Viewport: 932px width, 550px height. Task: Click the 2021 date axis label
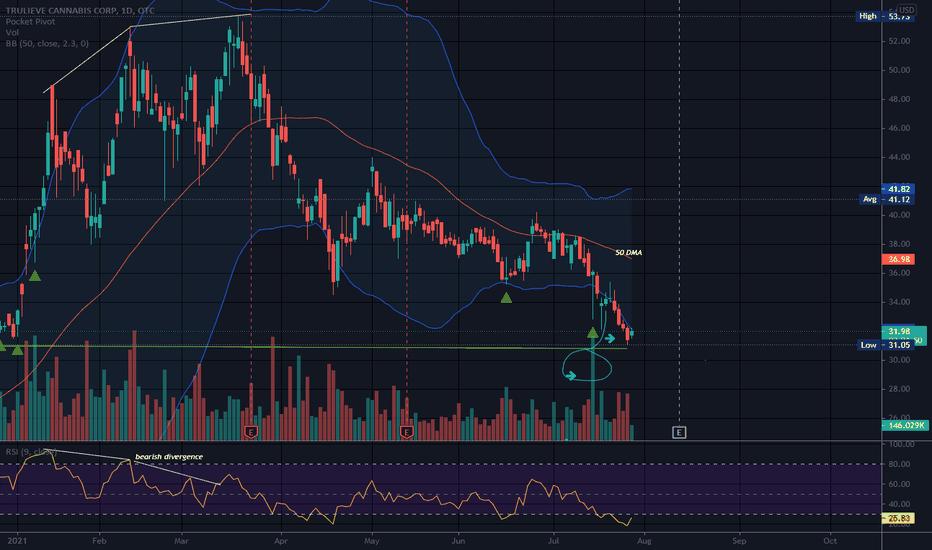click(x=17, y=540)
